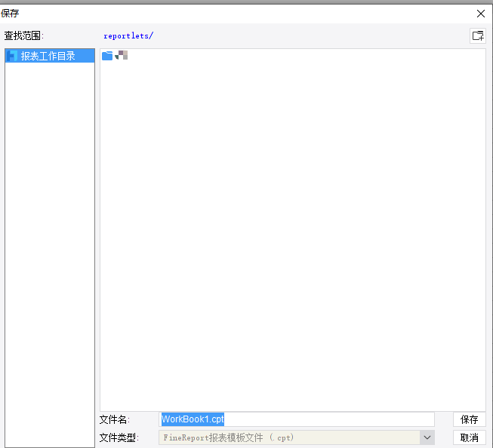Click the 保存 button
Viewport: 493px width, 448px height.
(469, 419)
